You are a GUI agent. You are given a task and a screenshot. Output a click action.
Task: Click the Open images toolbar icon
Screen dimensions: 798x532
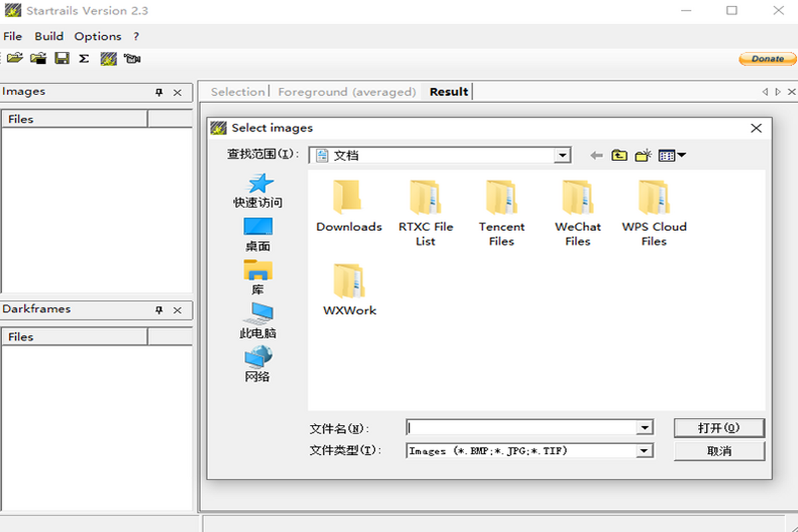[x=15, y=59]
